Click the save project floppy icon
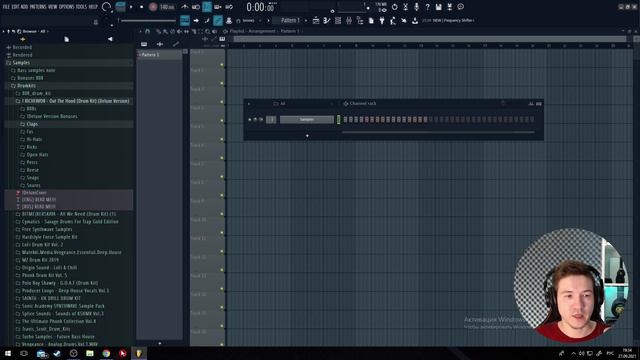Screen dimensions: 640x360 point(438,7)
